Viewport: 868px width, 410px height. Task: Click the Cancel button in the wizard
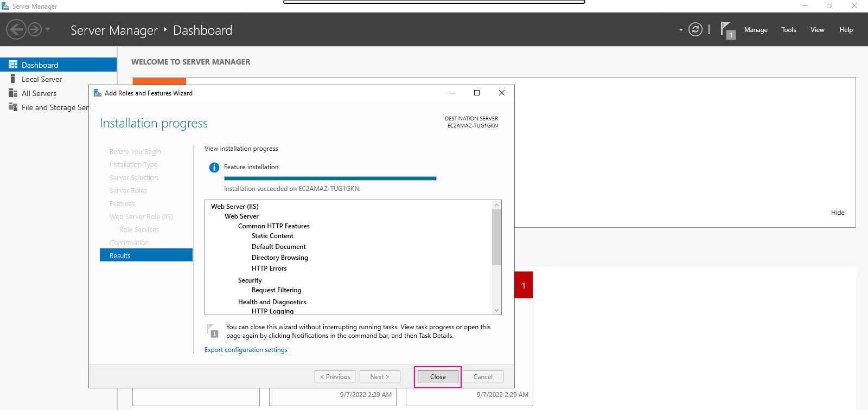[x=483, y=376]
